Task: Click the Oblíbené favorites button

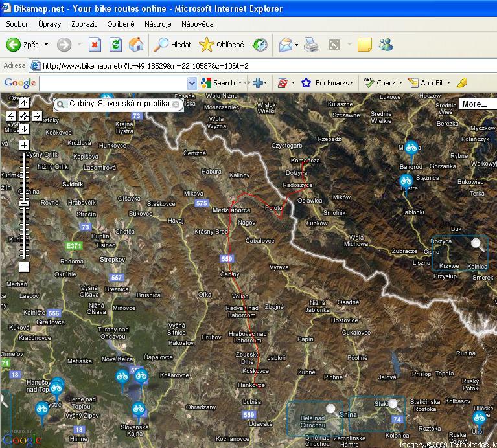Action: (222, 45)
